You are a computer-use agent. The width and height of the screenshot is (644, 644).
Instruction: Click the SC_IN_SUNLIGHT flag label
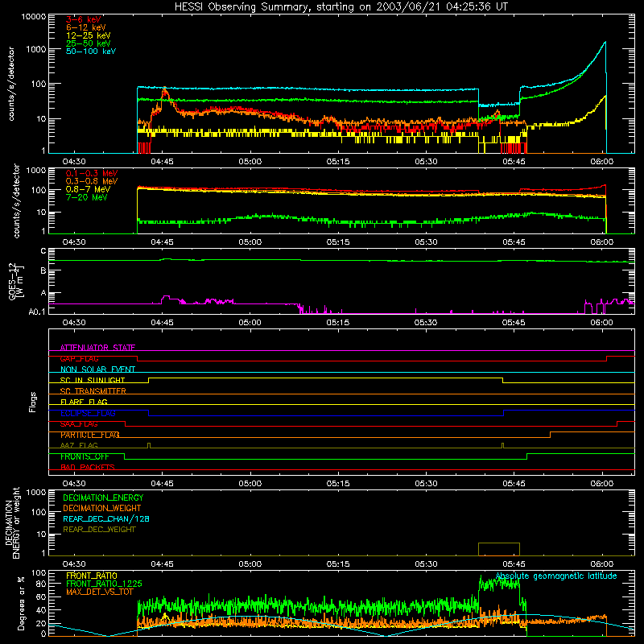tap(93, 380)
